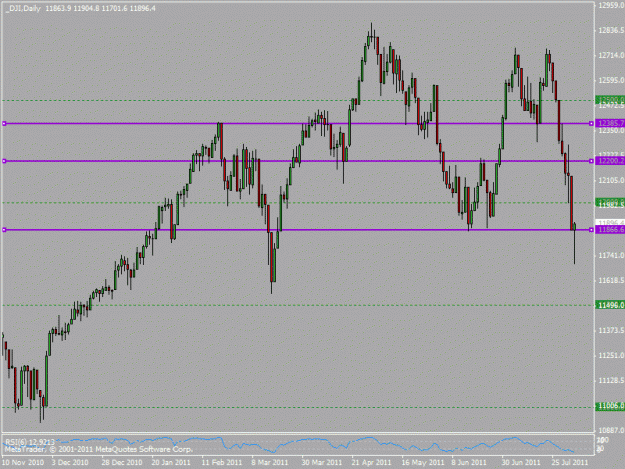Screen dimensions: 625x469
Task: Click the RSI(6) 12.9213 indicator label
Action: point(29,442)
